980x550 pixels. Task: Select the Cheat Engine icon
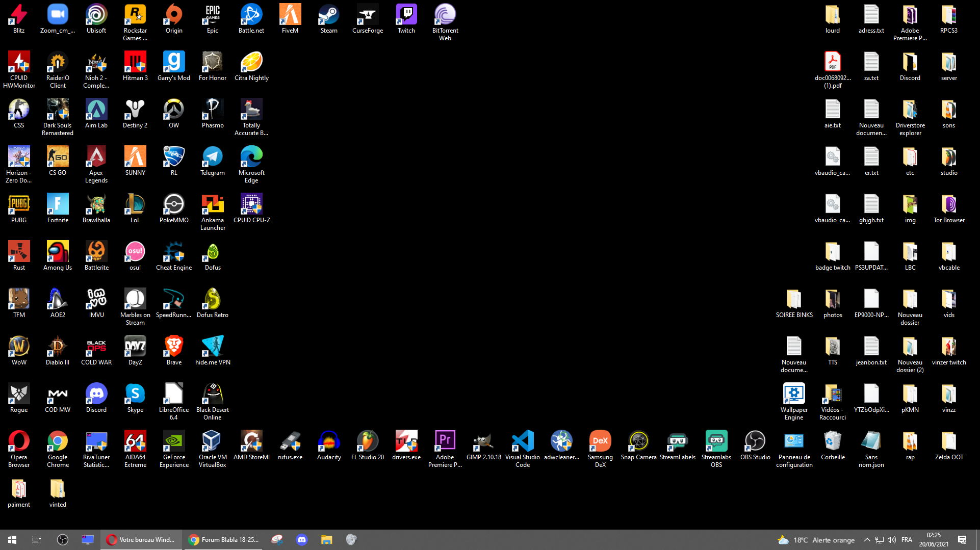point(174,256)
